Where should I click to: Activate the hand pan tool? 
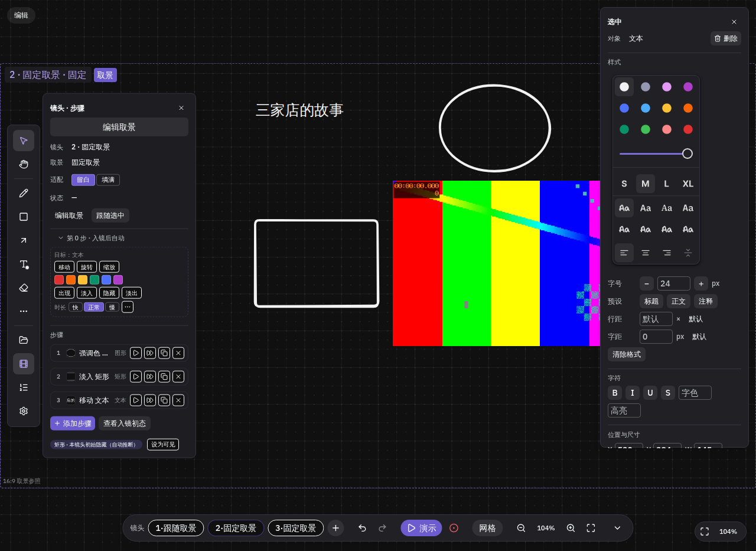[x=24, y=164]
